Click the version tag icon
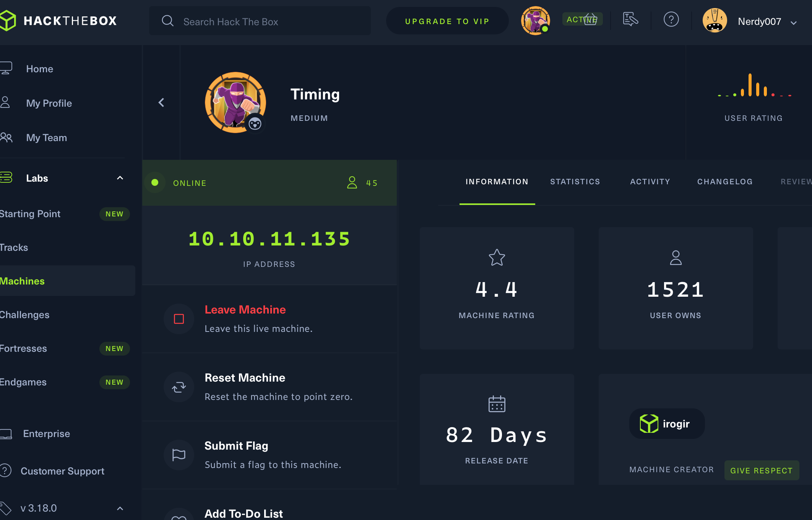 [5, 508]
